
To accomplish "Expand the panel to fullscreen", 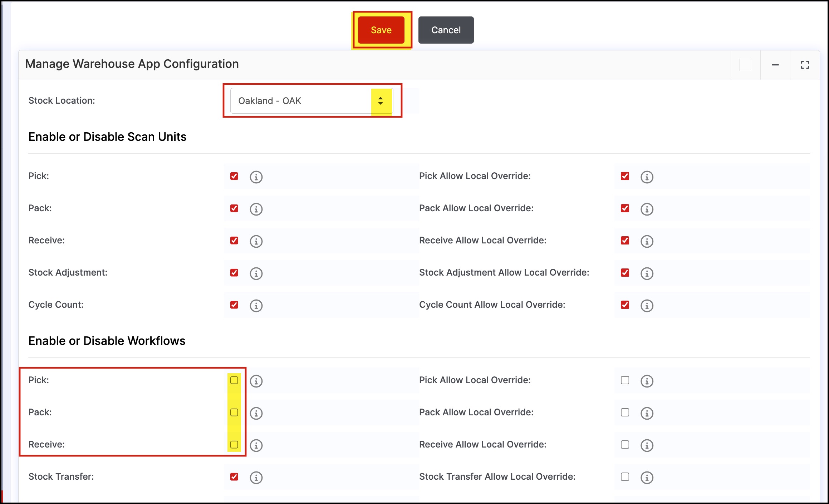I will click(x=805, y=65).
